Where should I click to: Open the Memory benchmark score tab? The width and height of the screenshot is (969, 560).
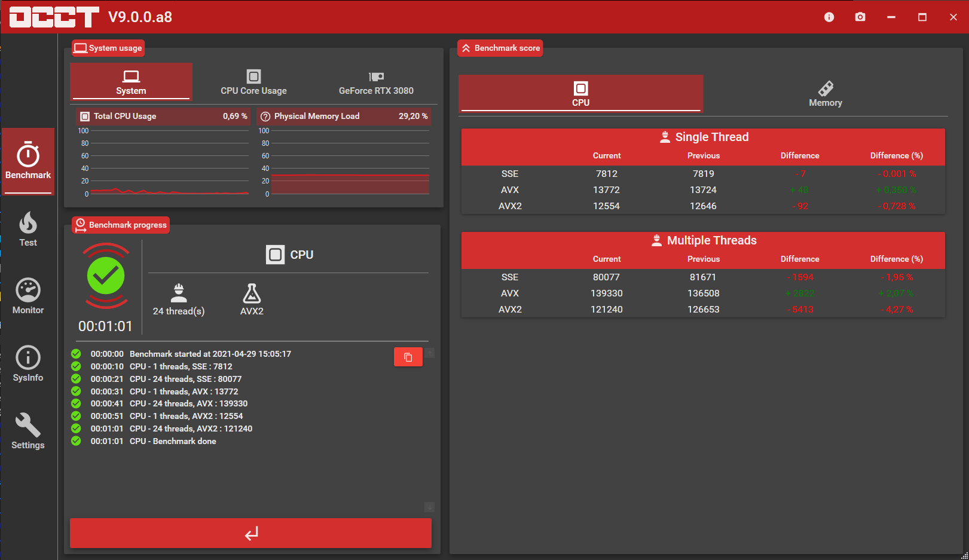(x=825, y=94)
